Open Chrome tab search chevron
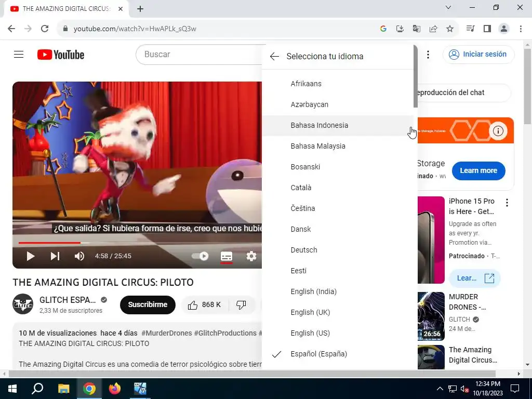 point(448,7)
